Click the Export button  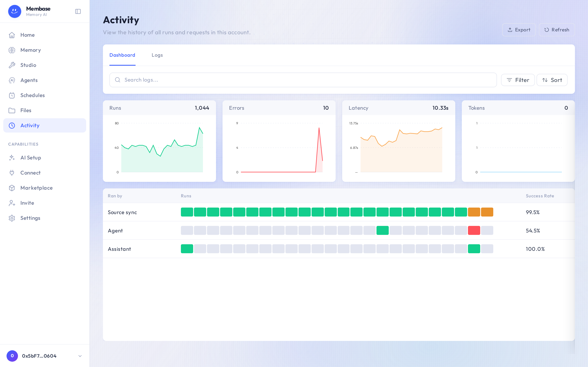519,30
